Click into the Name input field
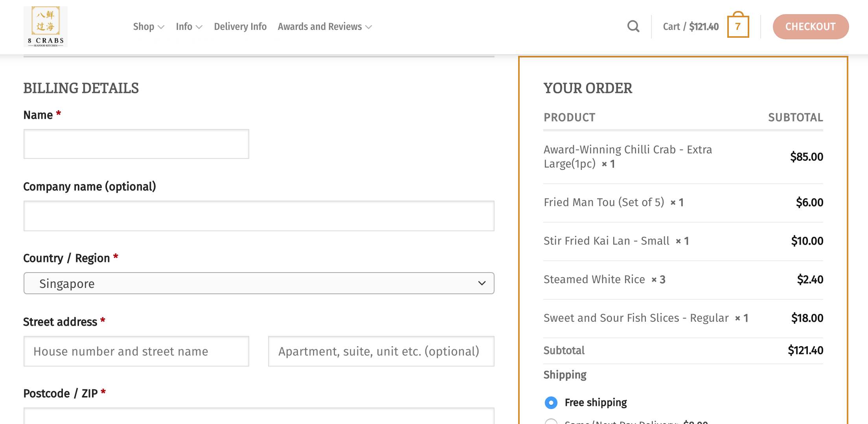This screenshot has height=424, width=868. click(136, 144)
